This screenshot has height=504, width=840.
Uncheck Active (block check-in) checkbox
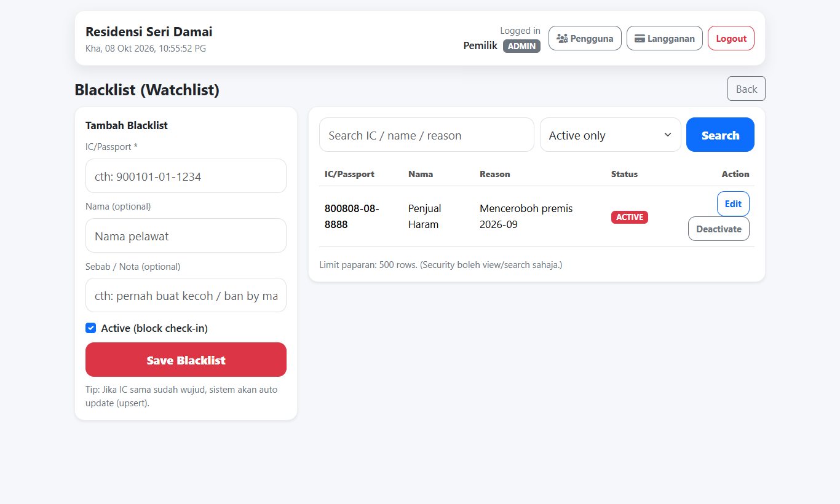[x=90, y=328]
